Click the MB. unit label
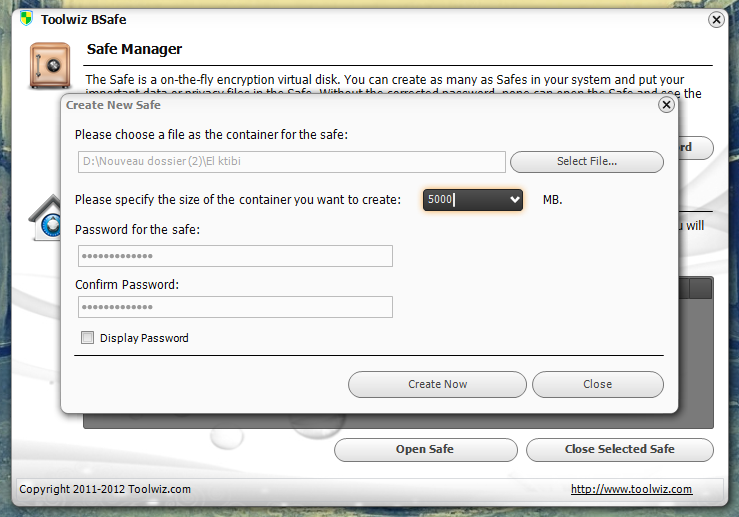This screenshot has width=739, height=517. (x=552, y=200)
